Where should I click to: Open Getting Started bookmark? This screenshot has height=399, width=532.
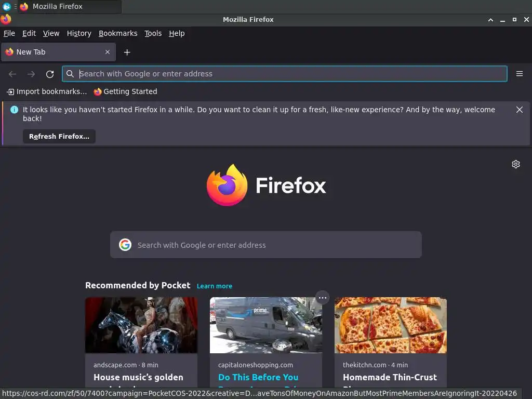(125, 91)
